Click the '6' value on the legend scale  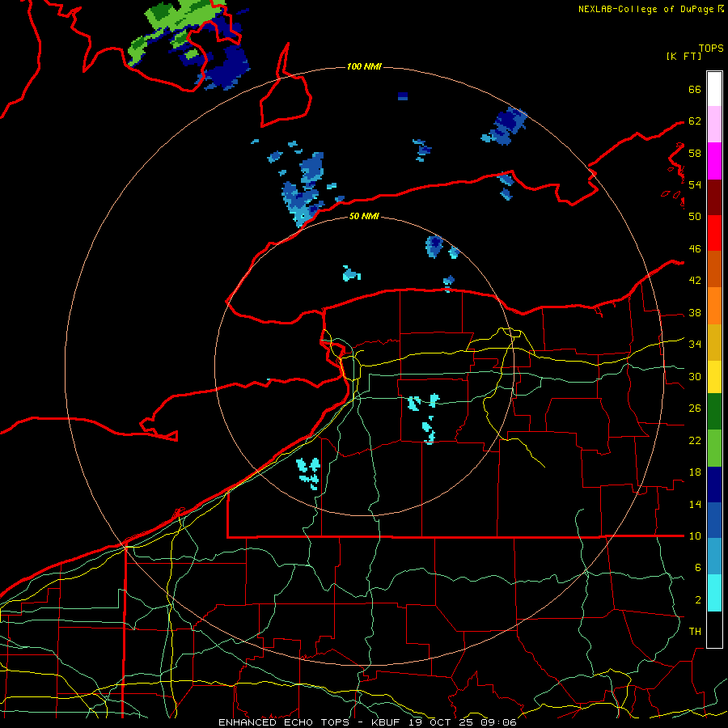tap(698, 568)
